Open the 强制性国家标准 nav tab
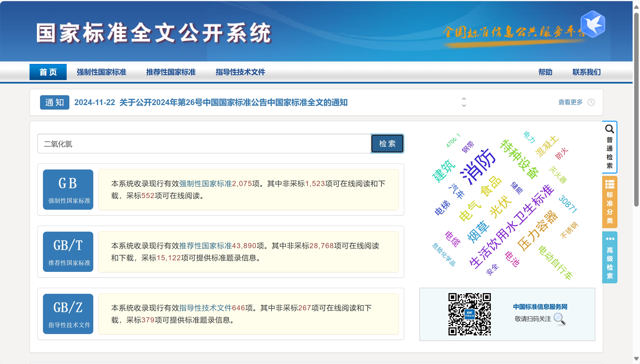640x364 pixels. point(101,72)
